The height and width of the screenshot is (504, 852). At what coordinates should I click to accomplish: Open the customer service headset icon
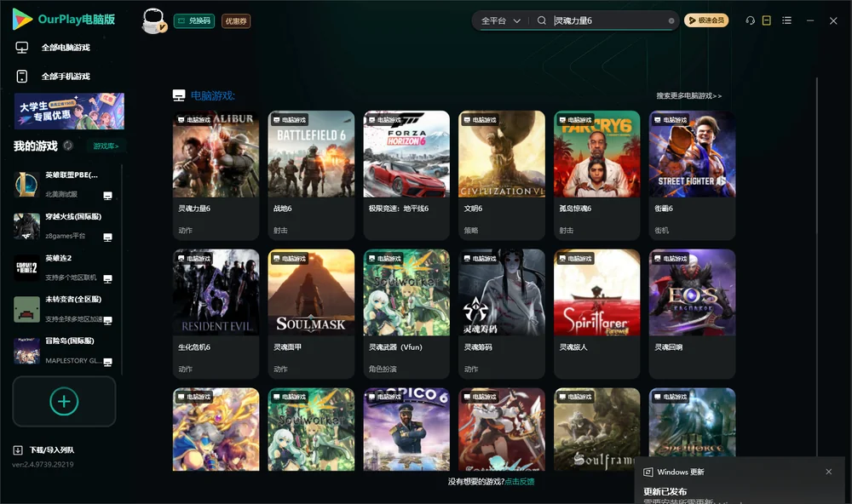[750, 20]
